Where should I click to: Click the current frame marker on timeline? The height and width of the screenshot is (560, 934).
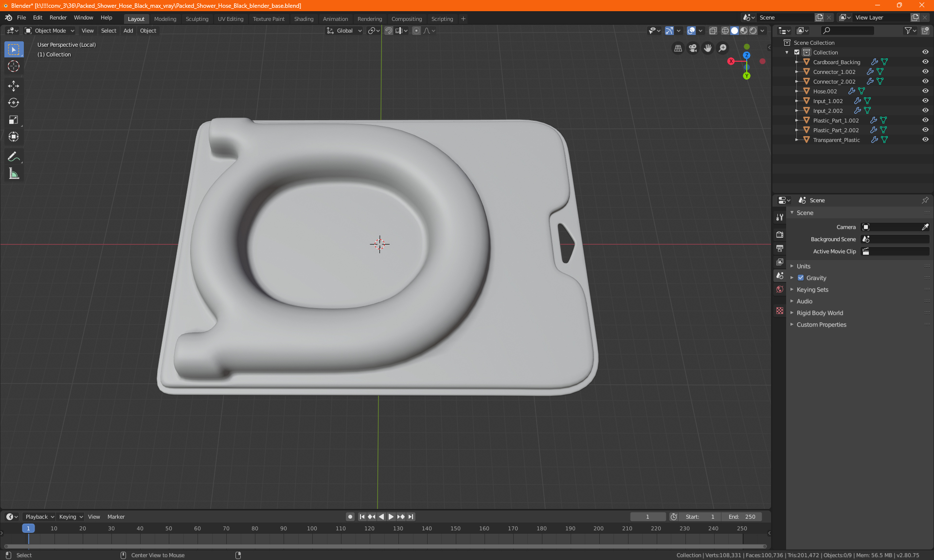[28, 528]
